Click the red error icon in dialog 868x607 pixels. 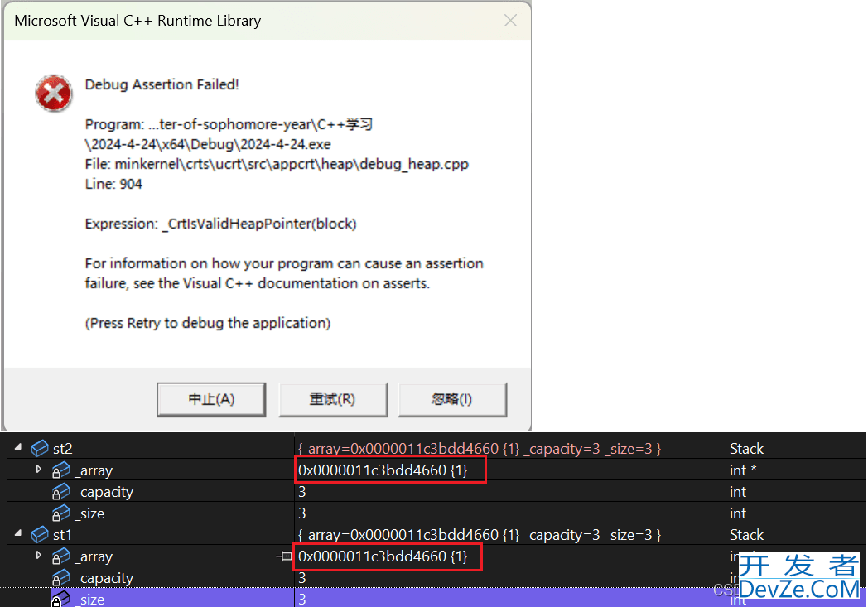pos(54,94)
